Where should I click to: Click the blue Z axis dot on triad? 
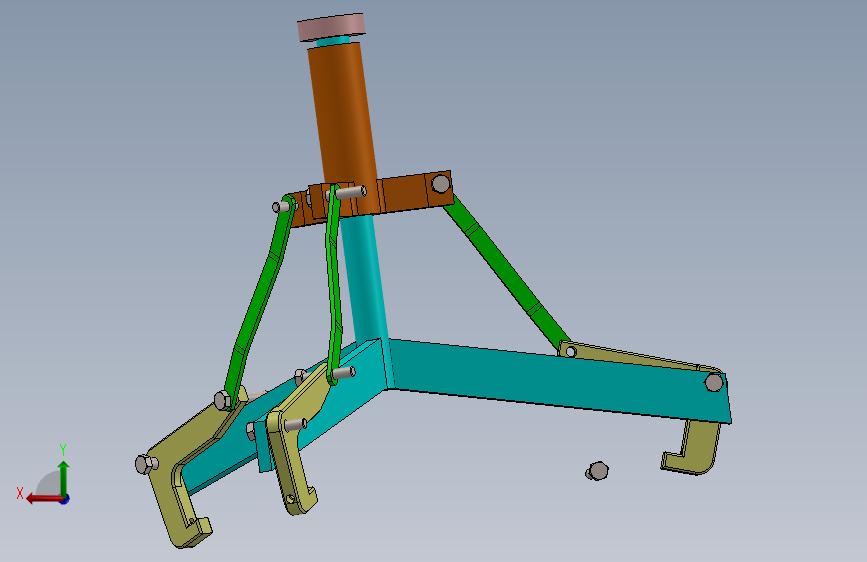pos(65,499)
